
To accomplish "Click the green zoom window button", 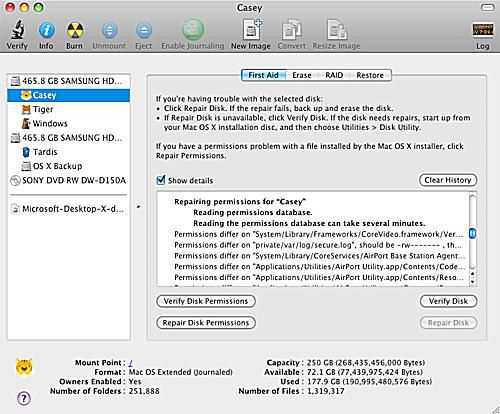I will pyautogui.click(x=39, y=7).
